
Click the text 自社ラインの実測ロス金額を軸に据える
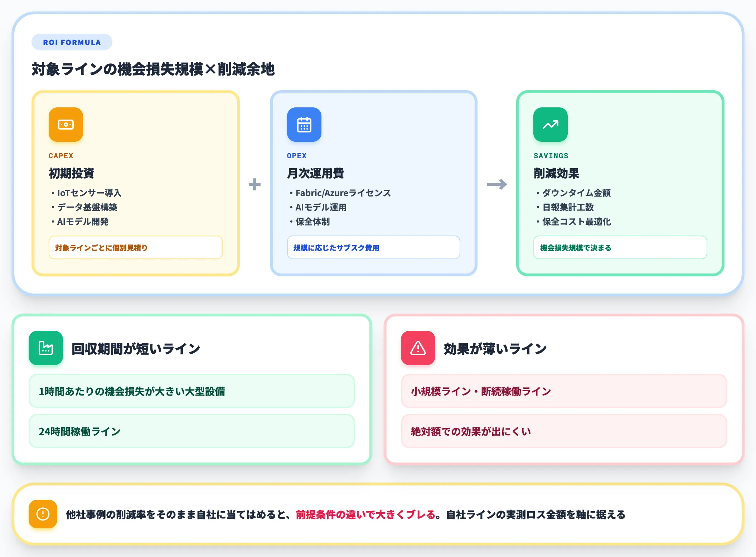coord(536,514)
